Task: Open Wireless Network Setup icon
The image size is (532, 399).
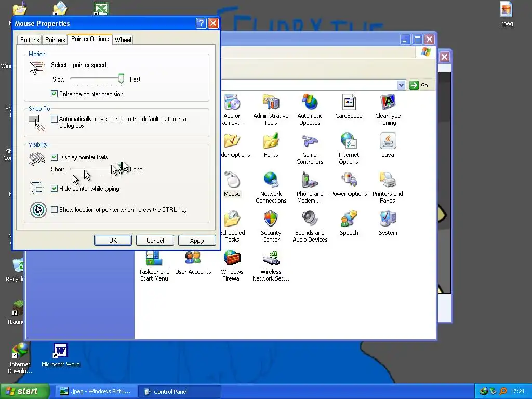Action: 271,265
